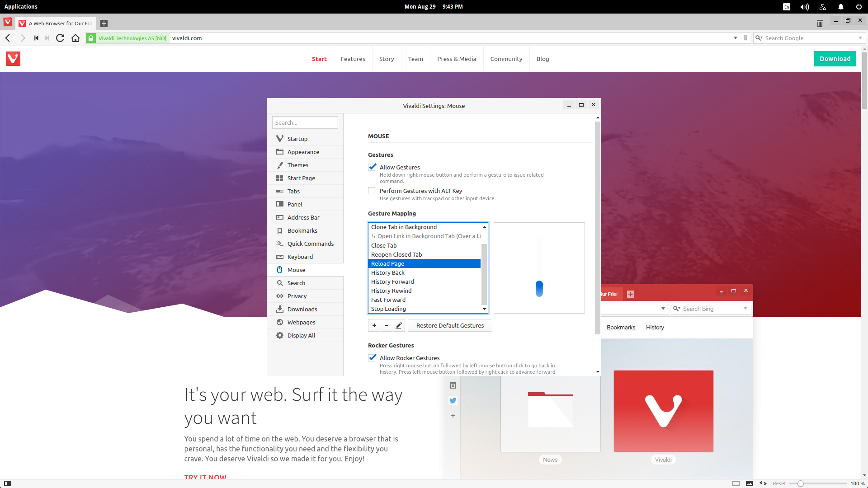Click Restore Default Gestures button
Image resolution: width=868 pixels, height=488 pixels.
point(450,325)
